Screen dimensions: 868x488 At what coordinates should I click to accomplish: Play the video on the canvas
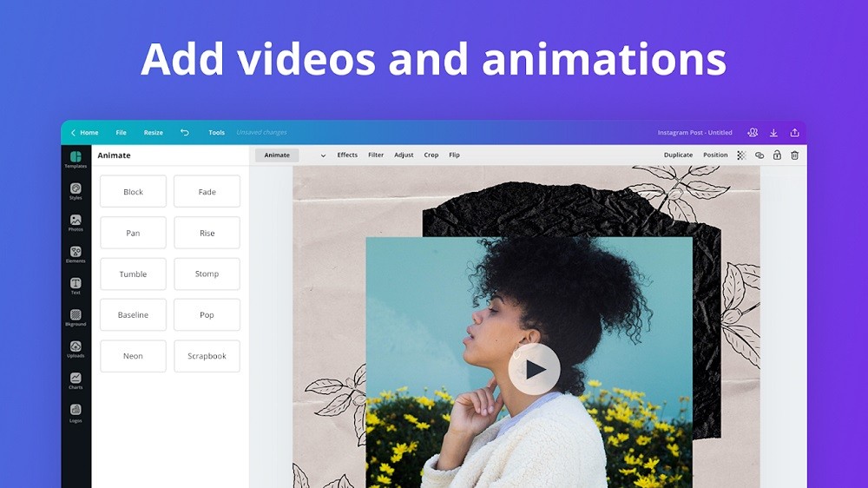(534, 369)
